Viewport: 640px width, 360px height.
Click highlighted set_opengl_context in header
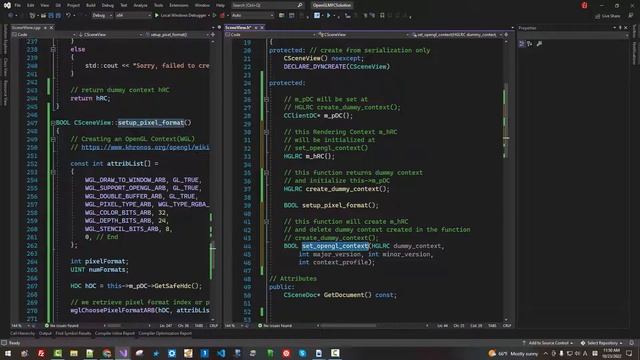coord(335,246)
